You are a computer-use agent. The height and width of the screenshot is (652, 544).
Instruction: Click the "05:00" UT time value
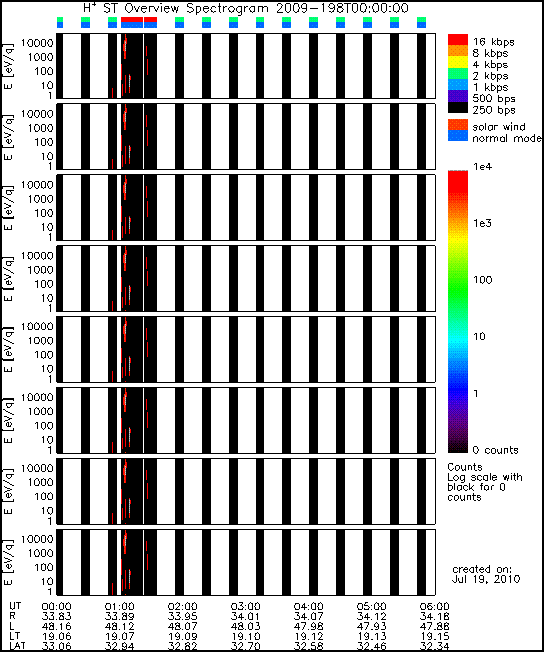pos(371,607)
